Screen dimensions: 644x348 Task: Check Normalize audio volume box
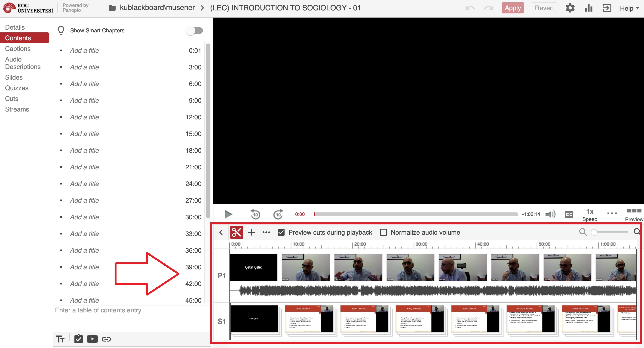(x=383, y=232)
